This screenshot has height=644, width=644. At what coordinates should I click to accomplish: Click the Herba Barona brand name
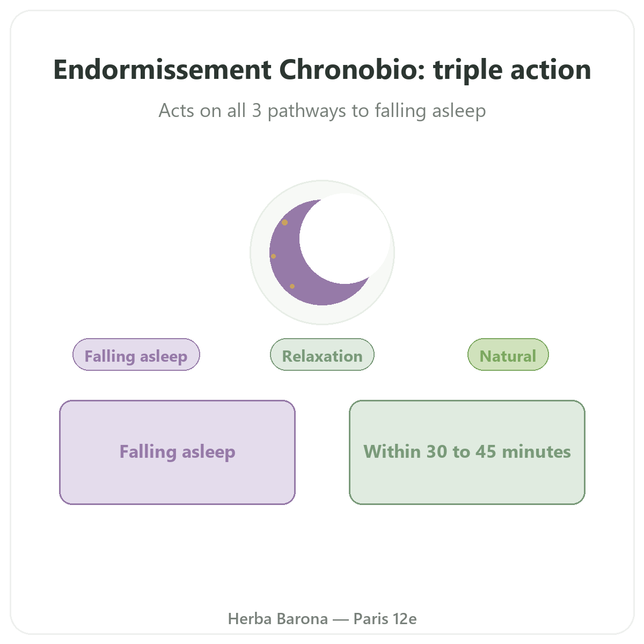(278, 619)
